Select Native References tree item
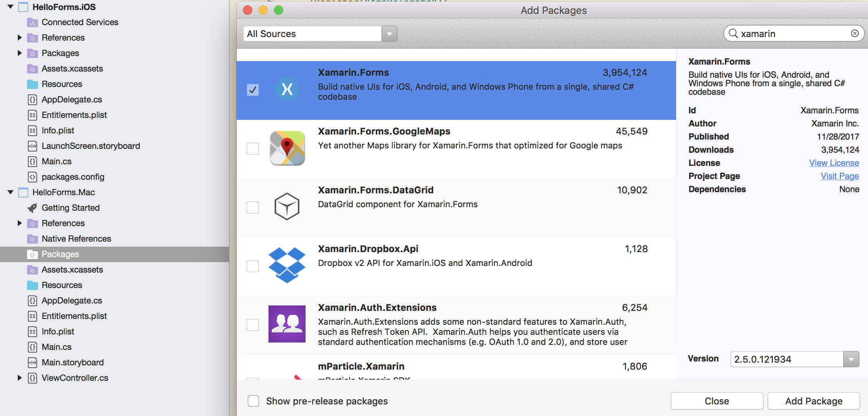Screen dimensions: 868x416 tap(76, 239)
